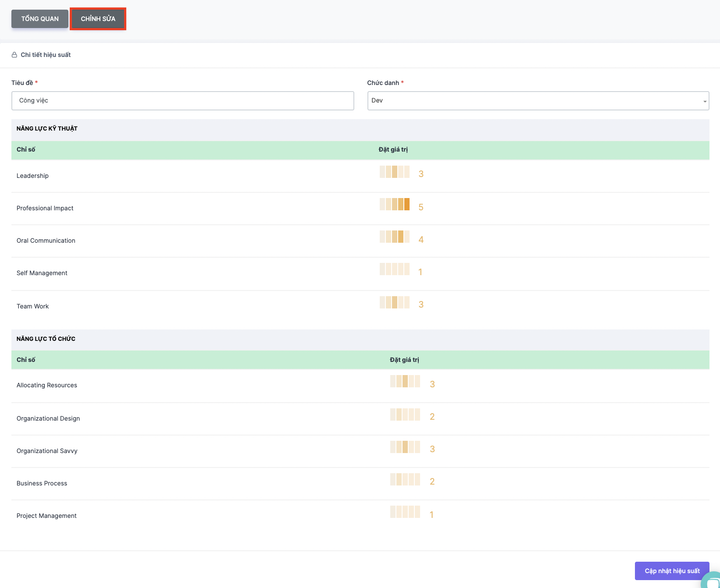Select the Organizational Savvy row label
Viewport: 720px width, 588px height.
pyautogui.click(x=47, y=451)
